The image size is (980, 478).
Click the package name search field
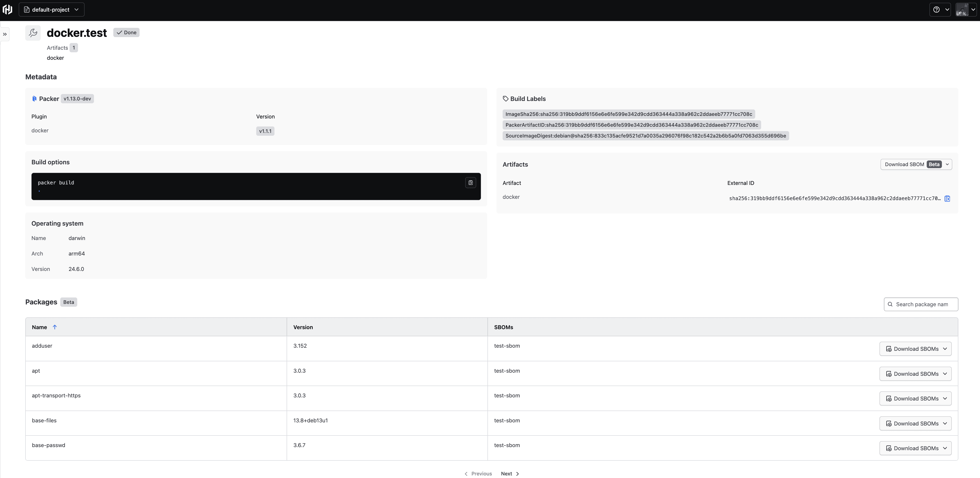click(924, 304)
